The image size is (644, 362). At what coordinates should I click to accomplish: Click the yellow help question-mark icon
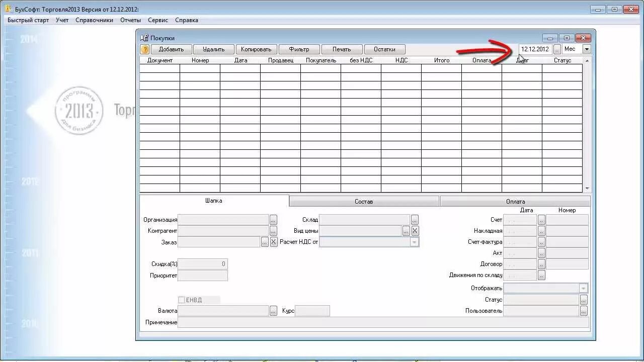point(145,49)
